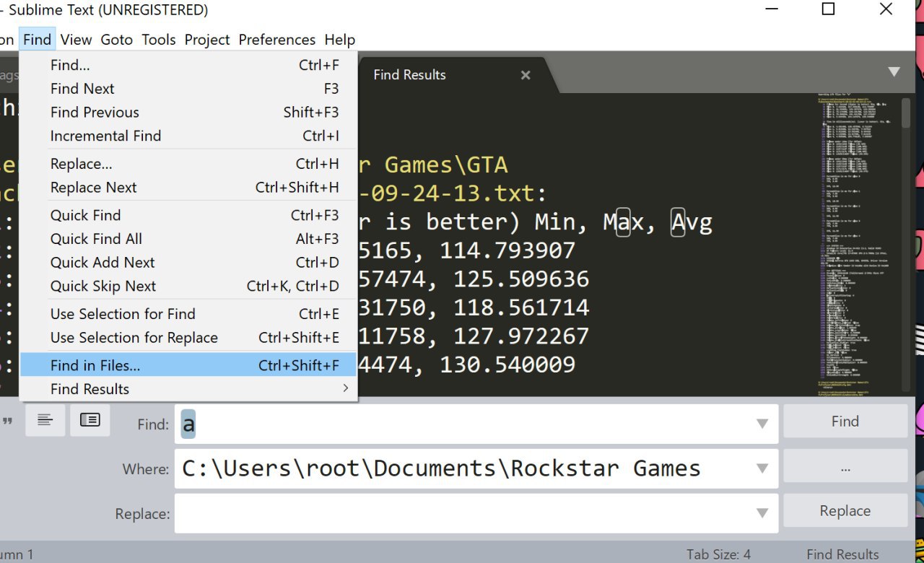Viewport: 924px width, 563px height.
Task: Select Replace Next
Action: coord(188,188)
